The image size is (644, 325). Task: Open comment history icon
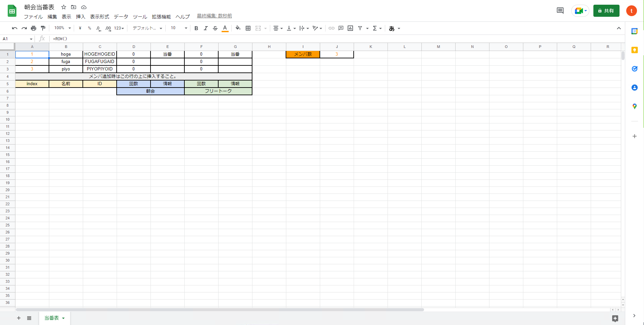(x=560, y=11)
